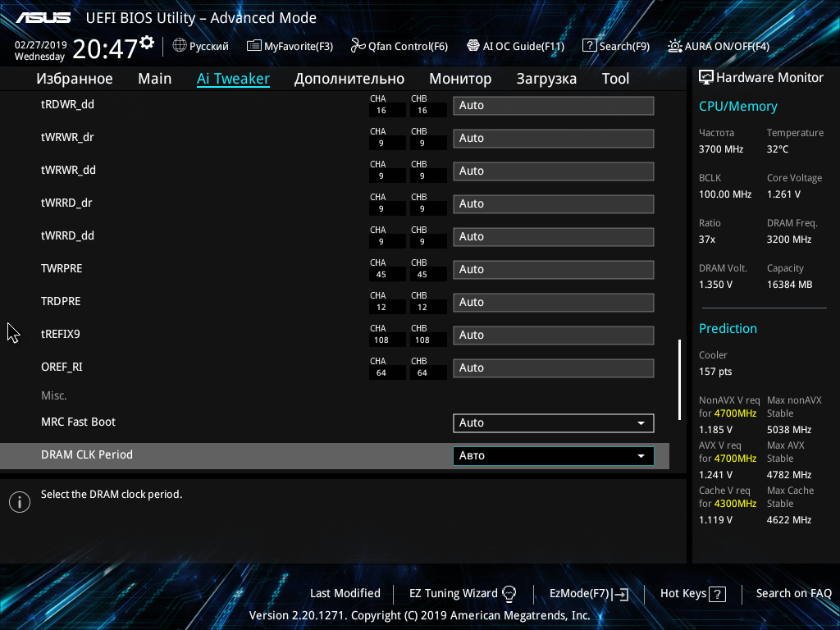Click Русский language selector text
The height and width of the screenshot is (630, 840).
pos(209,46)
